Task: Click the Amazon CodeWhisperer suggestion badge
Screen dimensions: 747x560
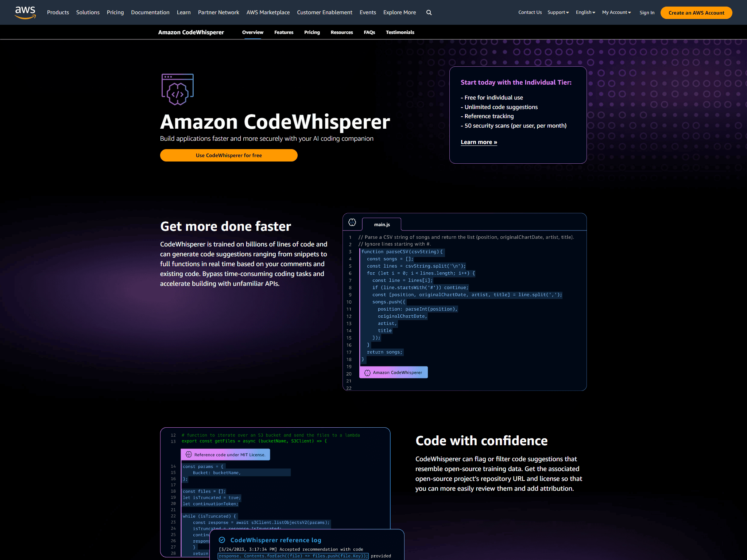Action: [394, 372]
